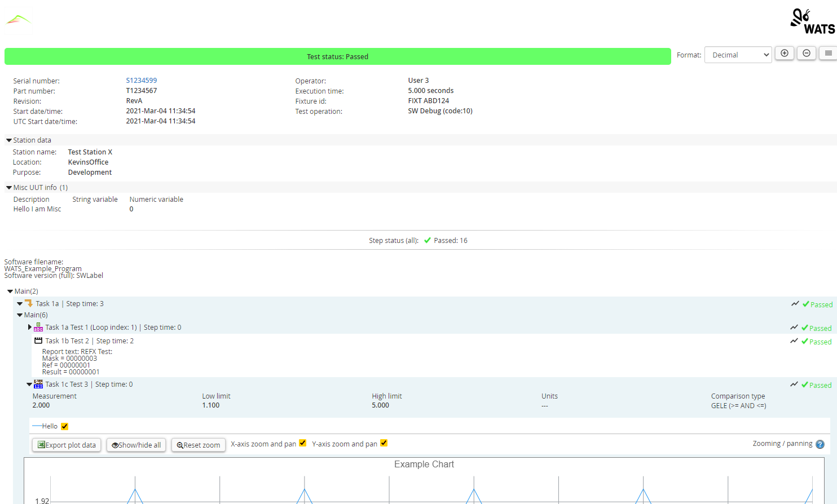Click the string test icon beside Task 1a Test 1
Viewport: 837px width, 504px height.
click(38, 327)
